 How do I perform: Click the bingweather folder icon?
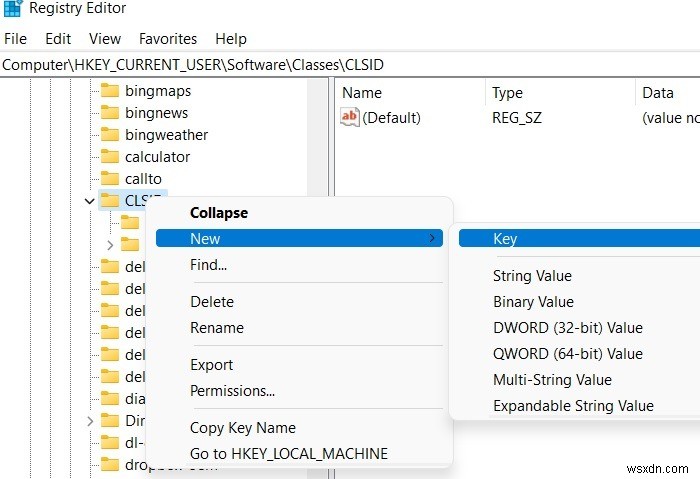[109, 134]
